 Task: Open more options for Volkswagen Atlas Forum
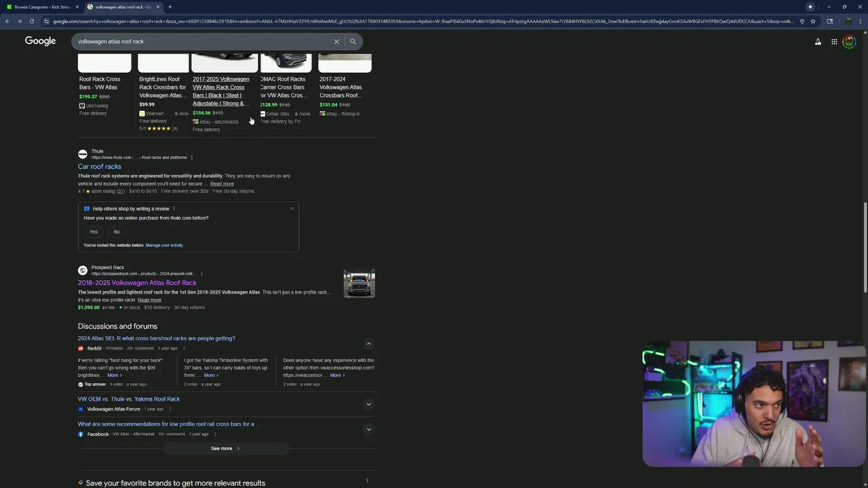(x=170, y=409)
